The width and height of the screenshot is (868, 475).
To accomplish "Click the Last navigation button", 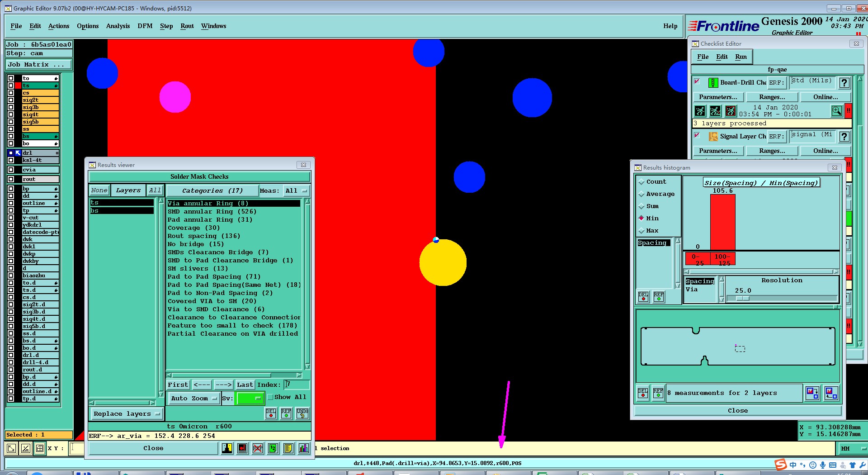I will click(245, 385).
